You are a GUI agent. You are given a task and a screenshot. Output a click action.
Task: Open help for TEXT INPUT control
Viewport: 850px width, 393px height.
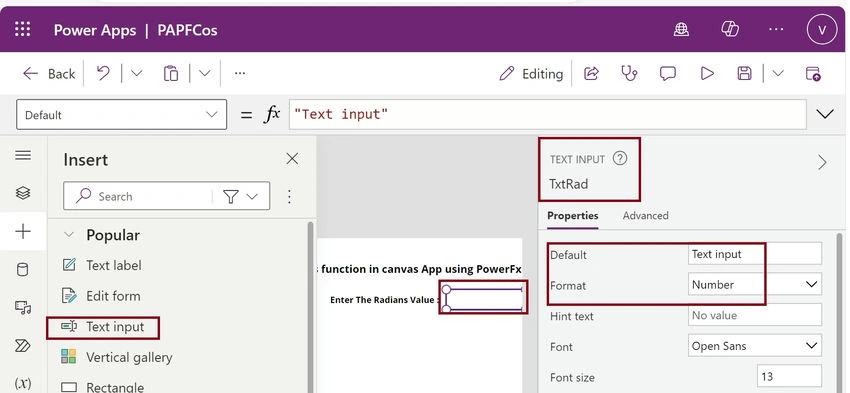coord(620,159)
